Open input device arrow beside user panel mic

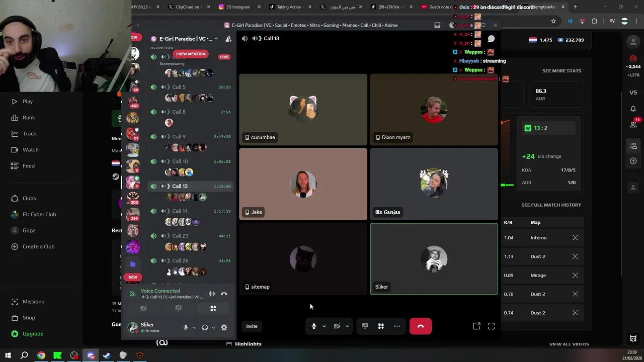[194, 327]
